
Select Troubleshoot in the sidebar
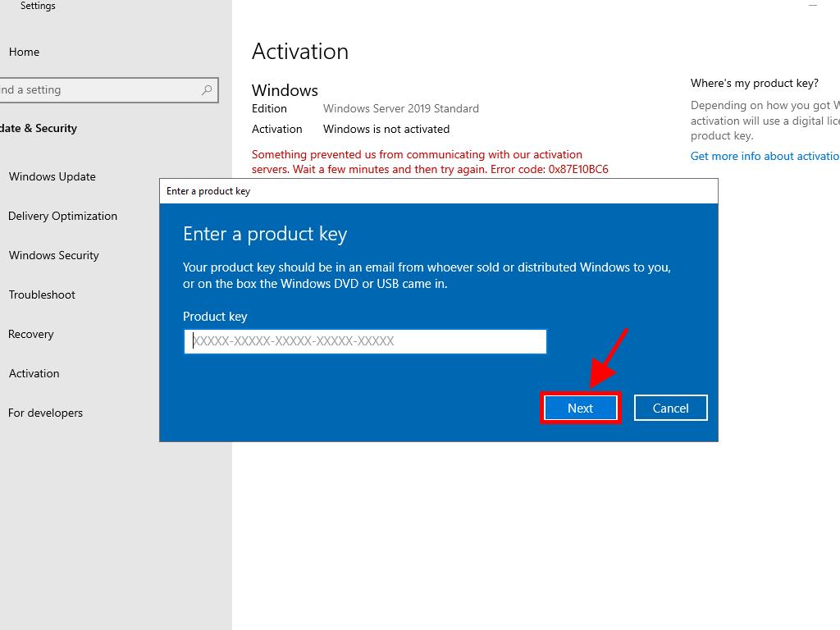[x=42, y=294]
